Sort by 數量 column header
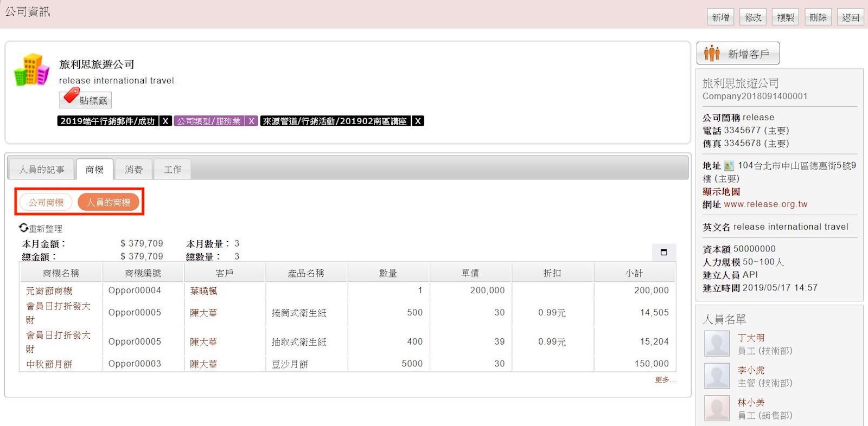Screen dimensions: 868x426 388,273
